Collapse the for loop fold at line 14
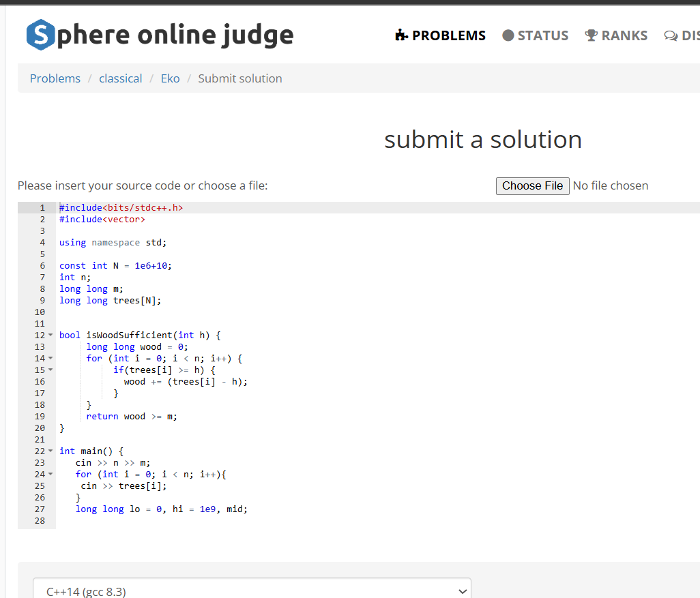Viewport: 700px width, 598px height. click(50, 358)
